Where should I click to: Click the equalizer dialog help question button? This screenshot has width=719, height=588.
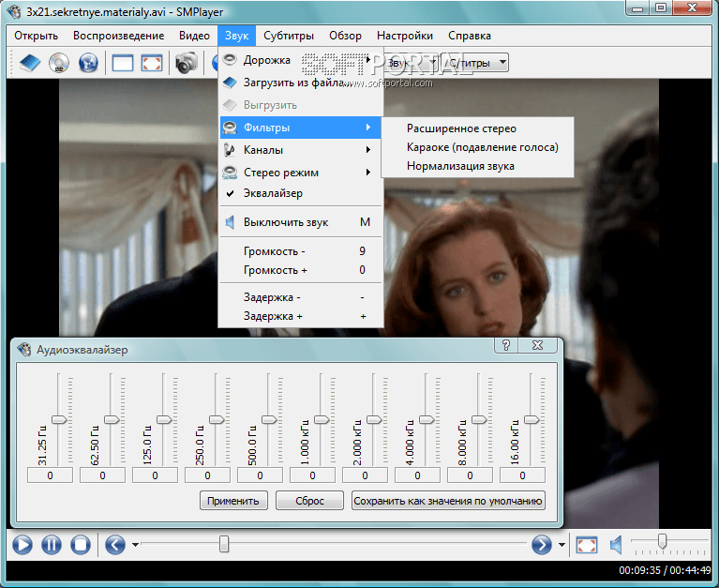click(506, 345)
